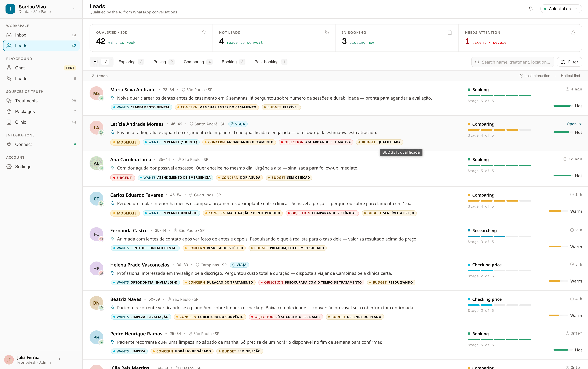Sort by Last interaction
Screen dimensions: 588x369
click(535, 76)
